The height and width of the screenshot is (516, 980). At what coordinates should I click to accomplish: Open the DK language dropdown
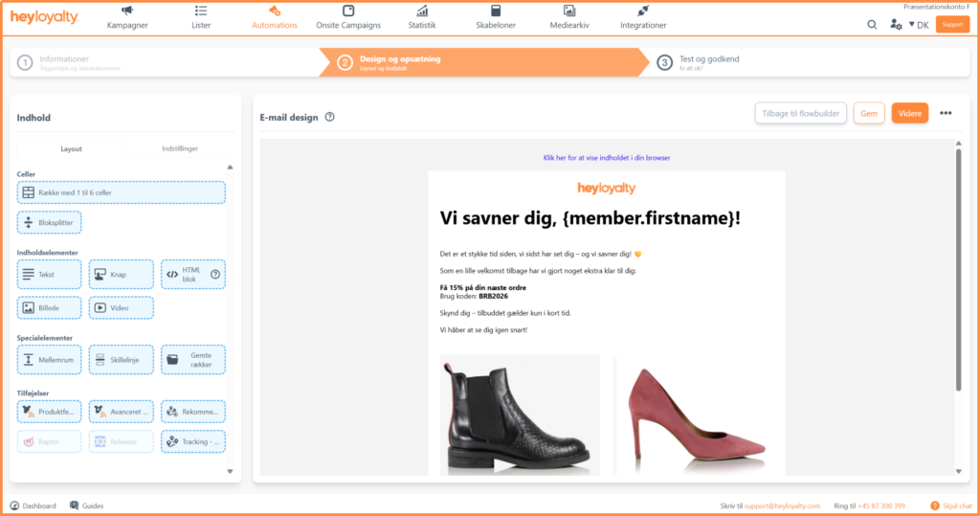tap(919, 25)
